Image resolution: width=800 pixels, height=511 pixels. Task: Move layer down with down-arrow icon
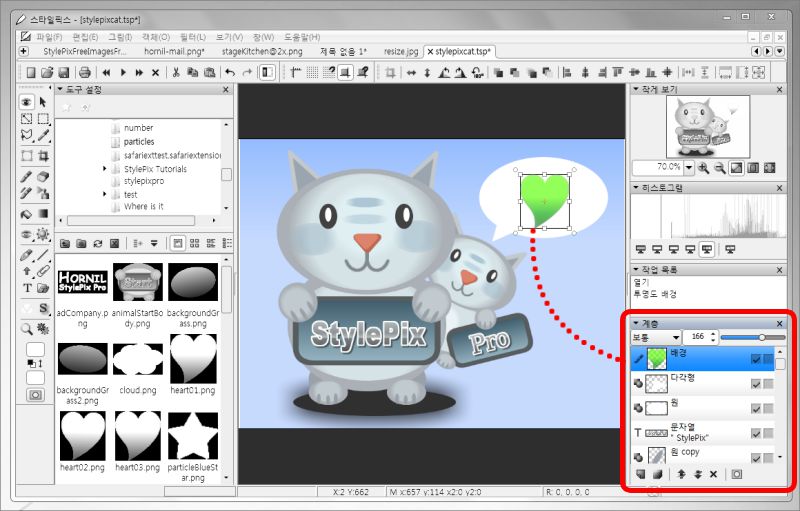(x=697, y=474)
